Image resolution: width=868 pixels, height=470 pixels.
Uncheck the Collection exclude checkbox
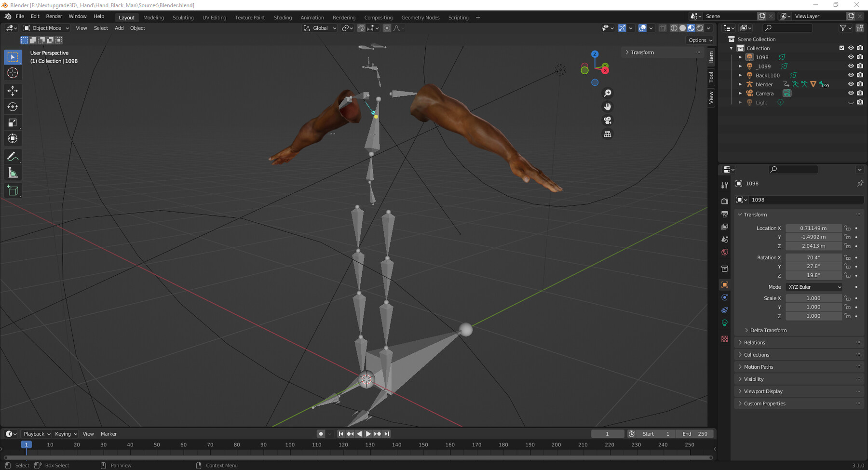(841, 48)
